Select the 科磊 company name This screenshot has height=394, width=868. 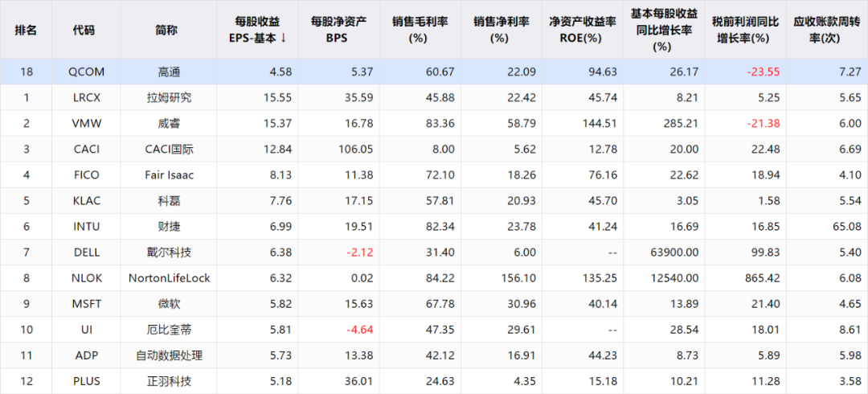pos(170,200)
